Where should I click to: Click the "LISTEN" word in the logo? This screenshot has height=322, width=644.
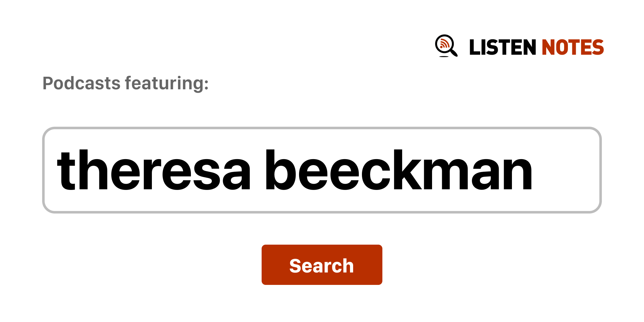pos(502,47)
